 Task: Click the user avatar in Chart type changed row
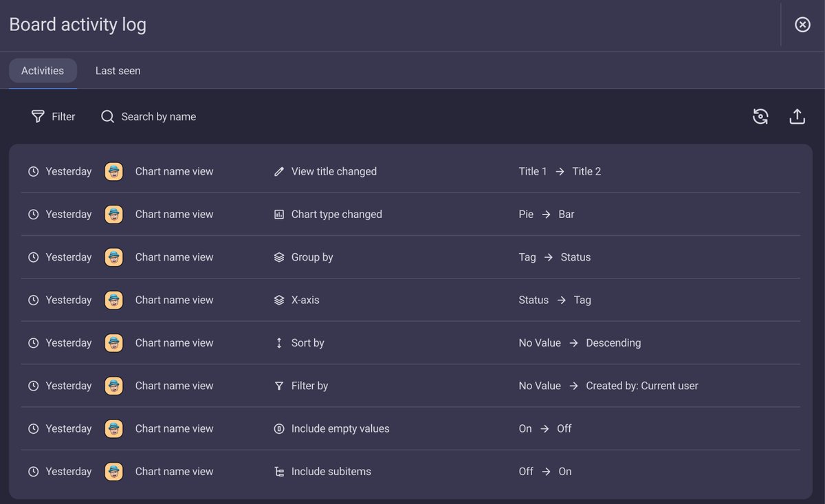tap(114, 215)
